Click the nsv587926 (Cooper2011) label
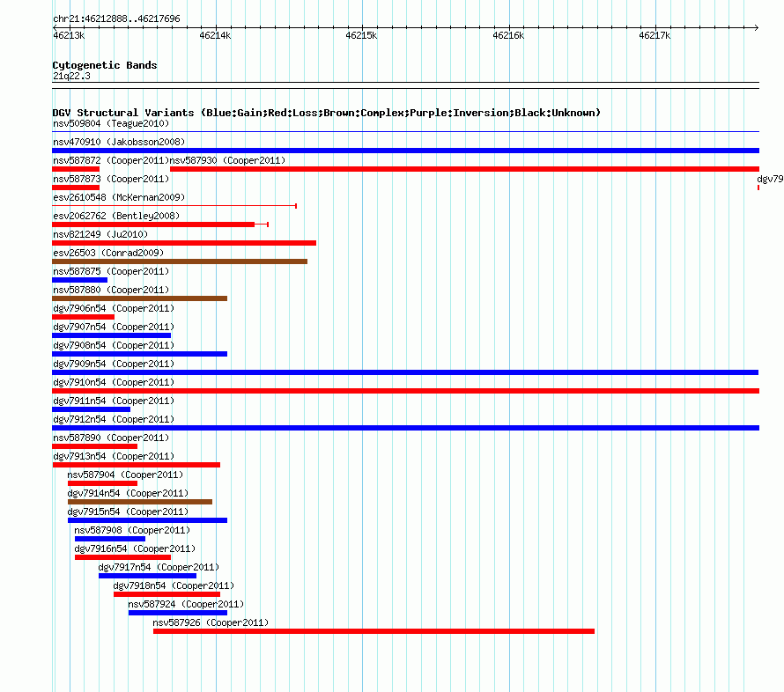The width and height of the screenshot is (784, 692). (211, 622)
